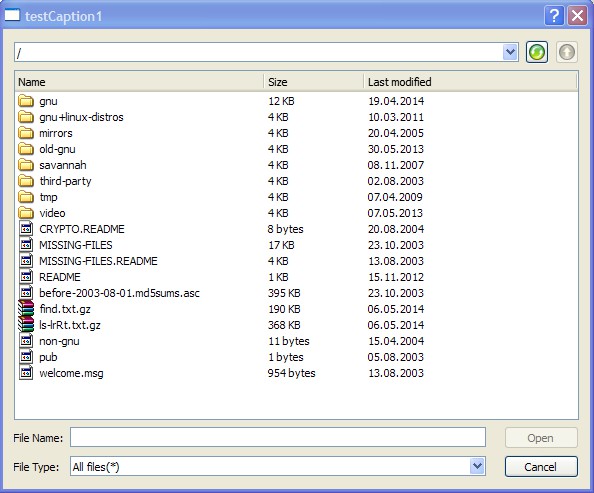Viewport: 594px width, 493px height.
Task: Click the MISSING-FILES file icon
Action: (x=26, y=245)
